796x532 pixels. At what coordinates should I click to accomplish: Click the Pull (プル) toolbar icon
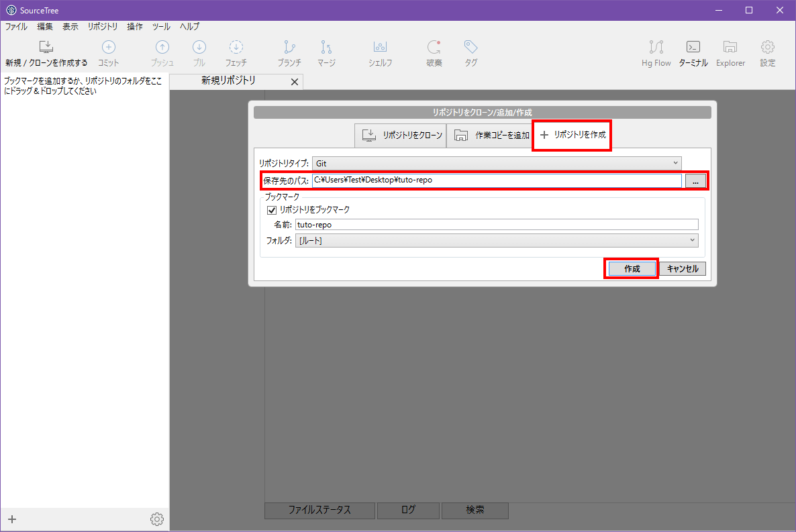(x=199, y=47)
